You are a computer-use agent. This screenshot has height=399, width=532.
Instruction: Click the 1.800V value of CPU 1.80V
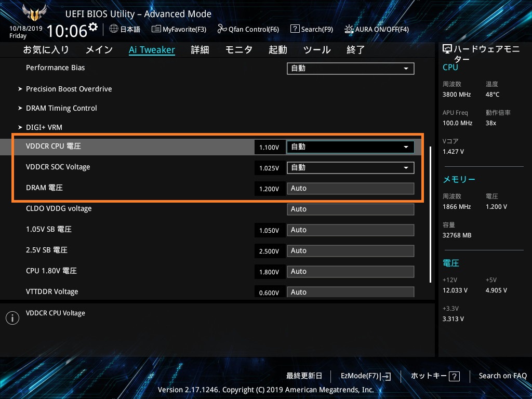270,272
